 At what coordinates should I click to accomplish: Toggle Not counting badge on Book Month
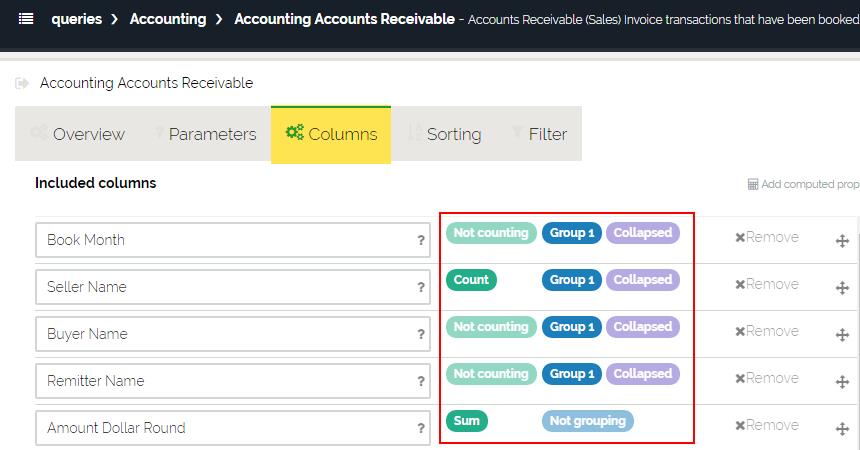tap(490, 233)
